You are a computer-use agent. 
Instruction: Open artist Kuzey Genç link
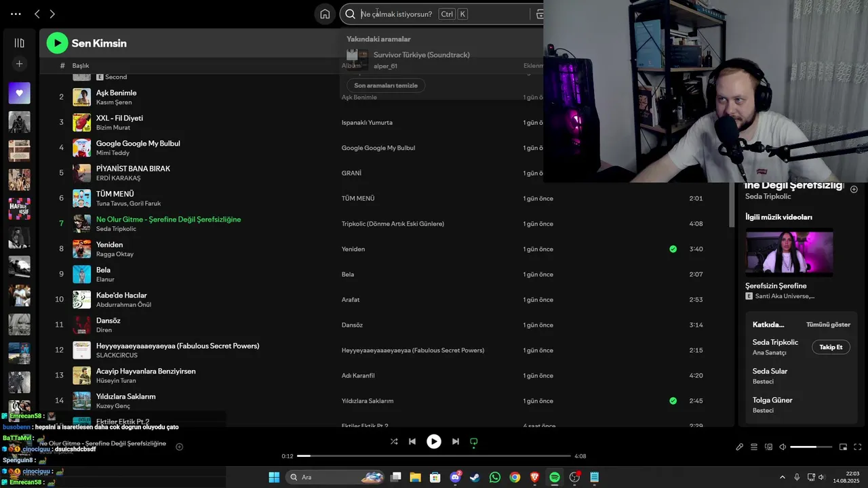(x=113, y=406)
